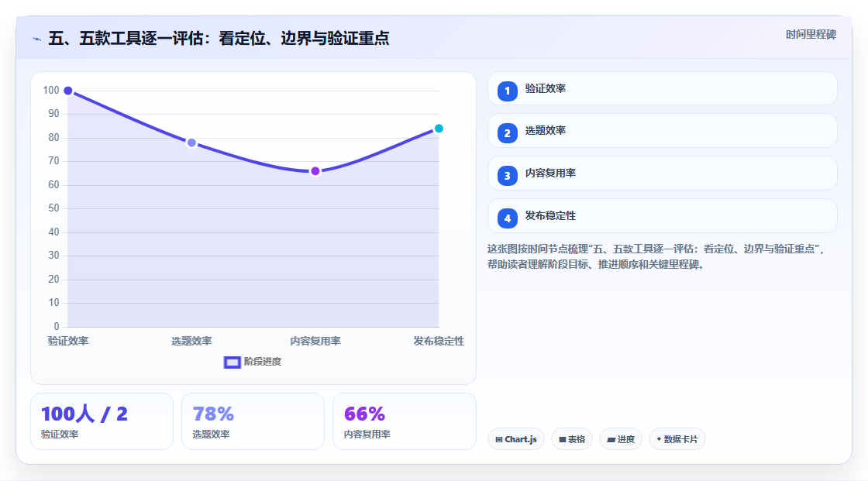This screenshot has height=481, width=868.
Task: Select the 发布稳定性 cyan data point
Action: 439,129
